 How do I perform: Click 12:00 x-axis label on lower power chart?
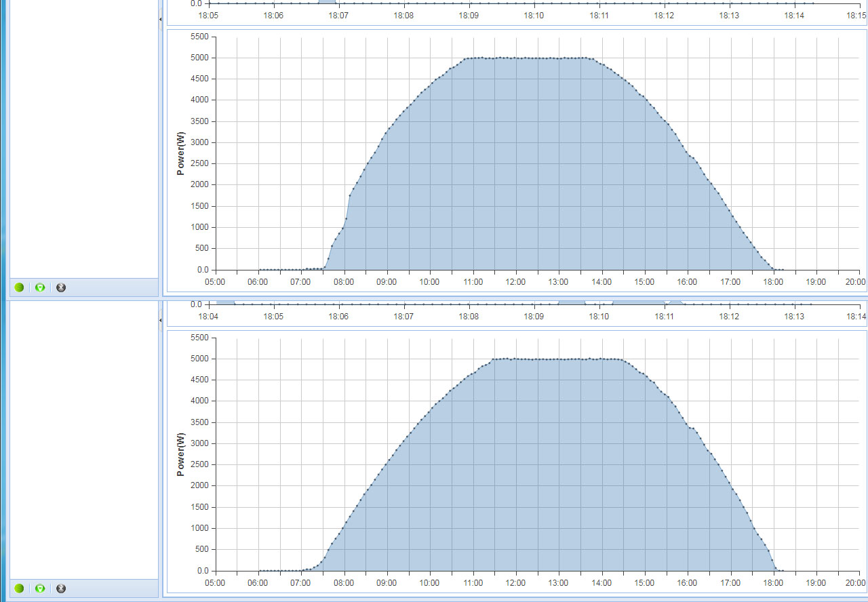coord(515,583)
